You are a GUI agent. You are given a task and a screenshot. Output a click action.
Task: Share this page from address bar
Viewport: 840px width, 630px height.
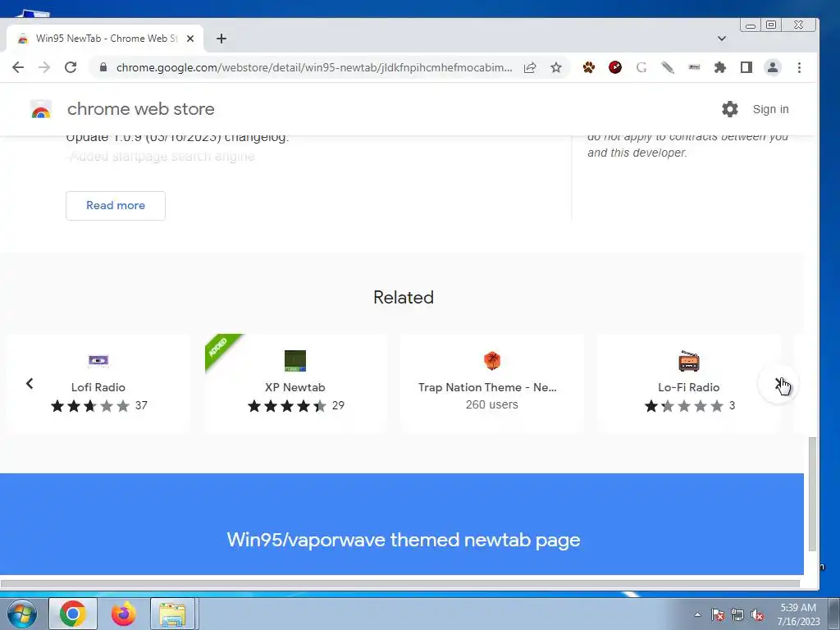click(530, 67)
